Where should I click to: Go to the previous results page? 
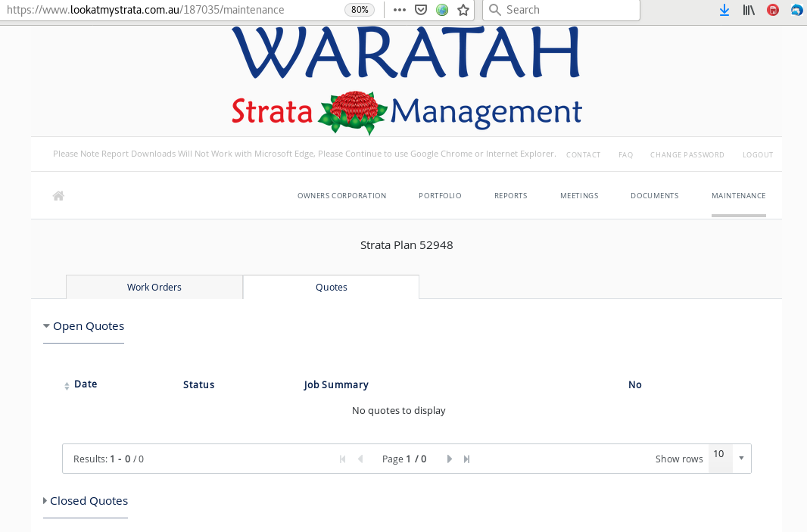tap(360, 459)
